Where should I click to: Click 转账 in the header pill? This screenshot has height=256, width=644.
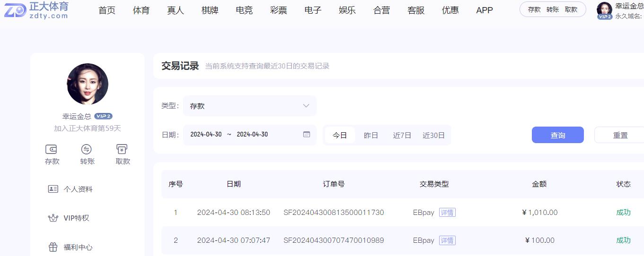click(x=553, y=9)
